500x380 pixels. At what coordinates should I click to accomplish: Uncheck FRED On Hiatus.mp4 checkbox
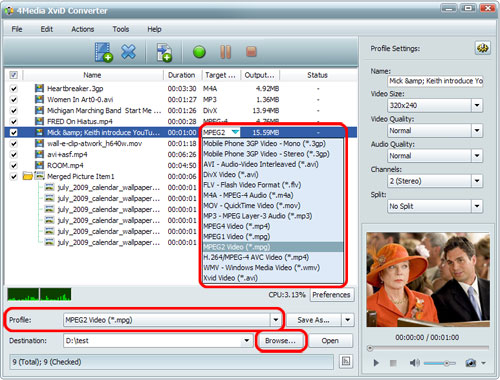pos(14,121)
